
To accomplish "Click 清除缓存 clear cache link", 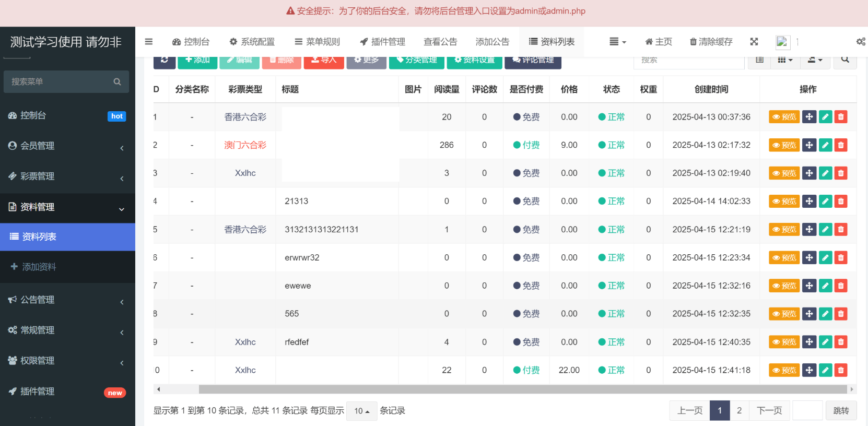I will pyautogui.click(x=711, y=42).
